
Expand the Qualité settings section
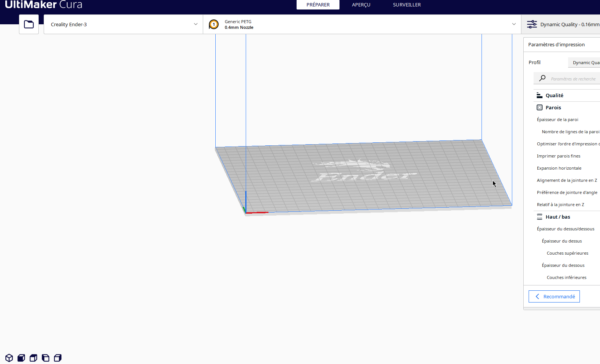pyautogui.click(x=567, y=95)
